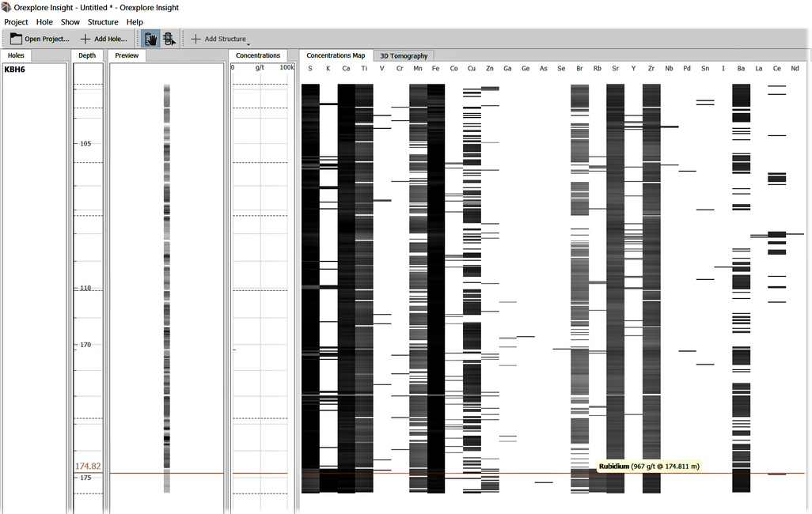Click the Pd element column header
The height and width of the screenshot is (514, 812).
[687, 68]
